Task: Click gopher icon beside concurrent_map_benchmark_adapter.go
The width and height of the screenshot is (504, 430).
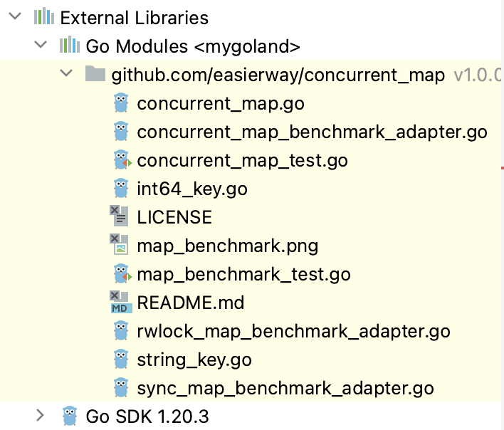Action: pyautogui.click(x=121, y=131)
